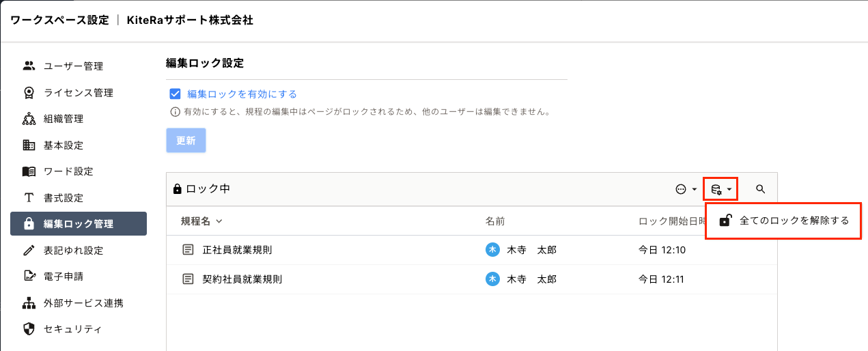This screenshot has width=868, height=351.
Task: Click 木寺 太郎 avatar in first row
Action: click(x=492, y=250)
